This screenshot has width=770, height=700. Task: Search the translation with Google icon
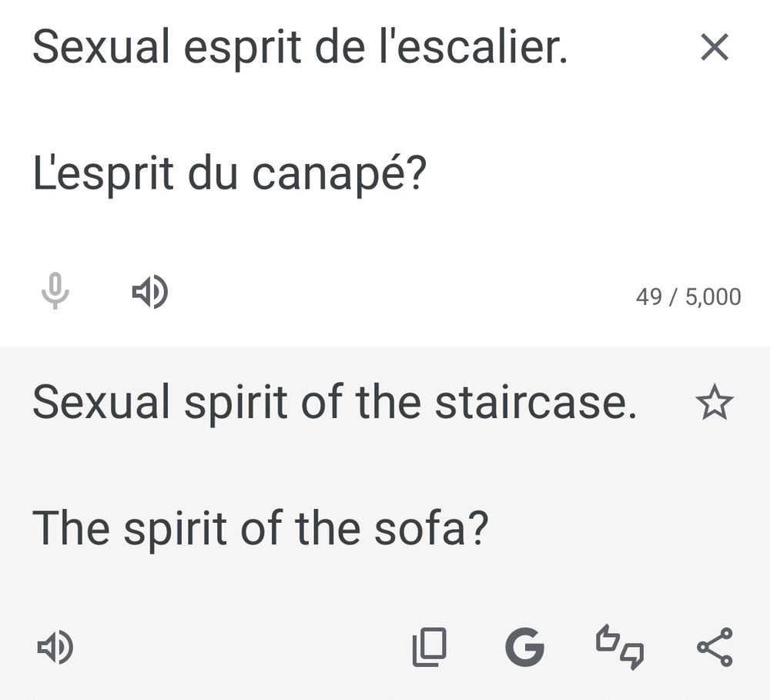(524, 647)
